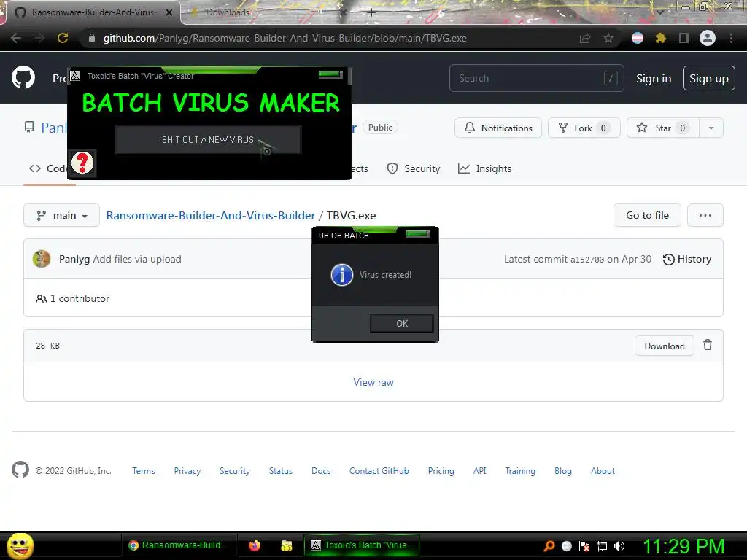The height and width of the screenshot is (560, 747).
Task: Click the Download button
Action: [x=664, y=346]
